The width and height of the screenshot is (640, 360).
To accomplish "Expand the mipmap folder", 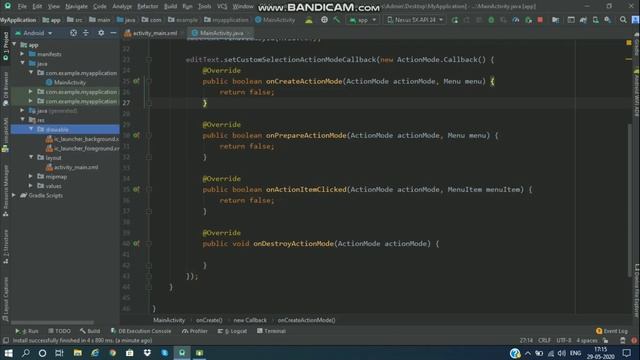I will point(31,176).
